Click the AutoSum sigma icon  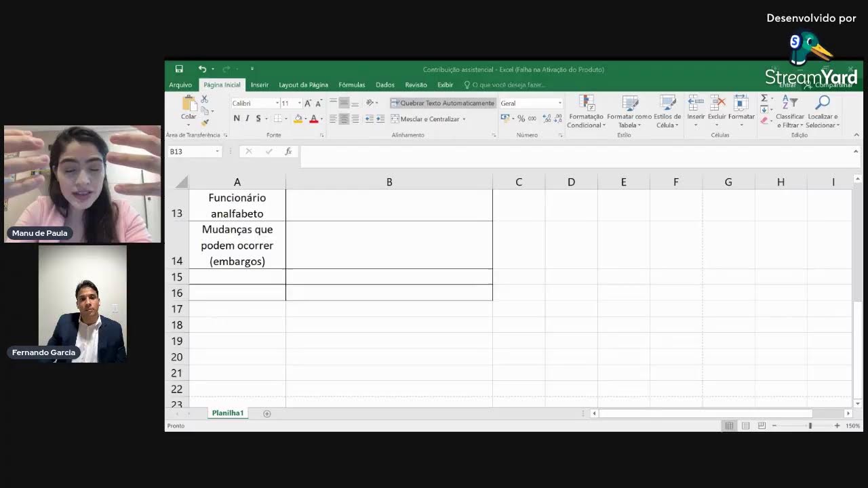pos(764,99)
